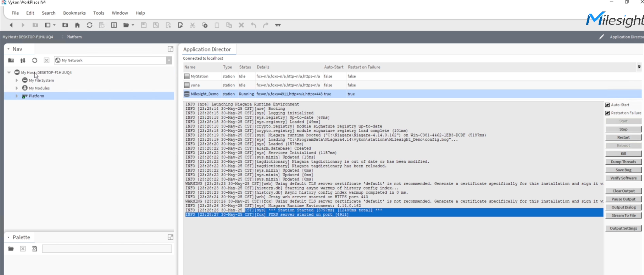The height and width of the screenshot is (275, 644).
Task: Collapse the Palette side bar triangle
Action: tap(9, 237)
